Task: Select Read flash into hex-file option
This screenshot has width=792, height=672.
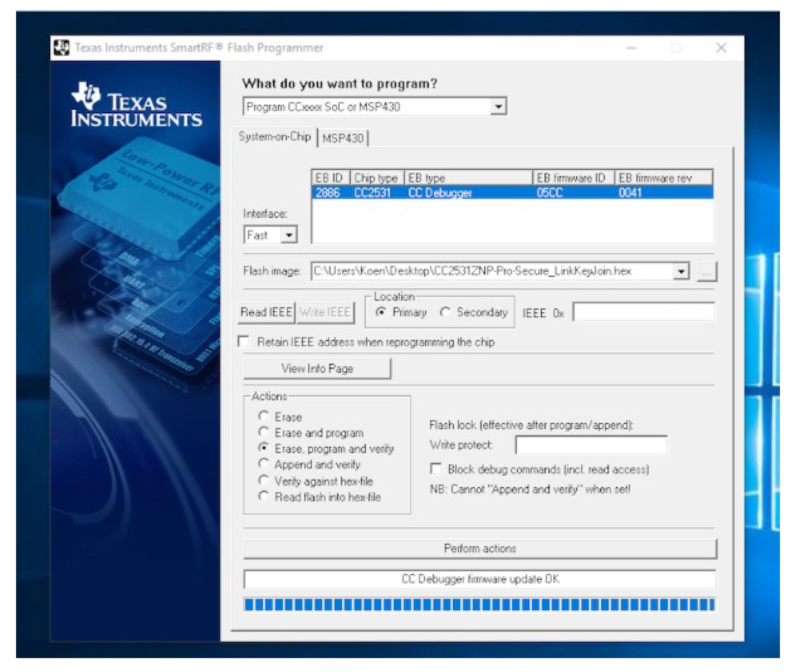Action: 264,496
